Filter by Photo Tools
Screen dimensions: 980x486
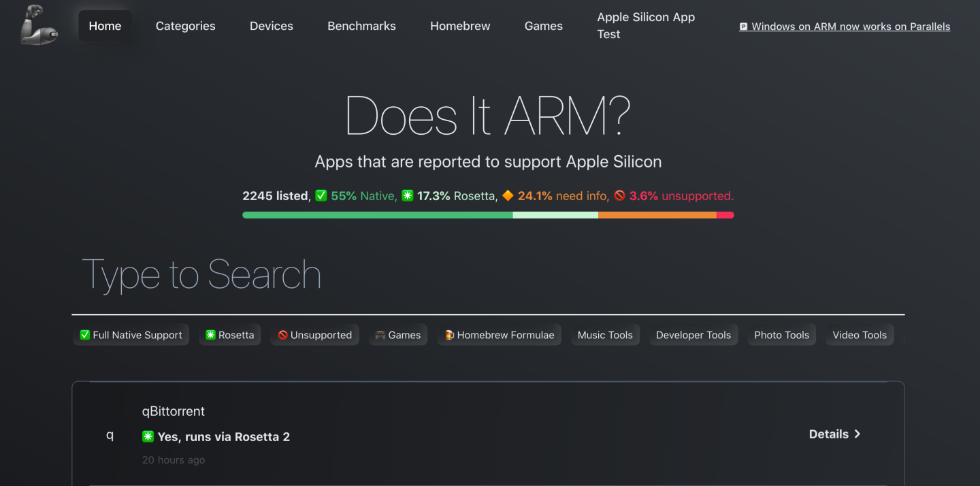782,335
